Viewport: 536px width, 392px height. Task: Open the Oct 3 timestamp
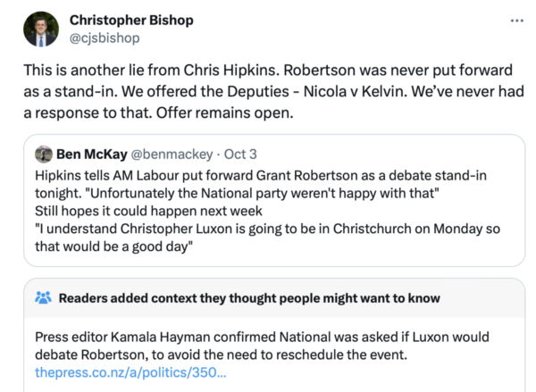(x=239, y=153)
